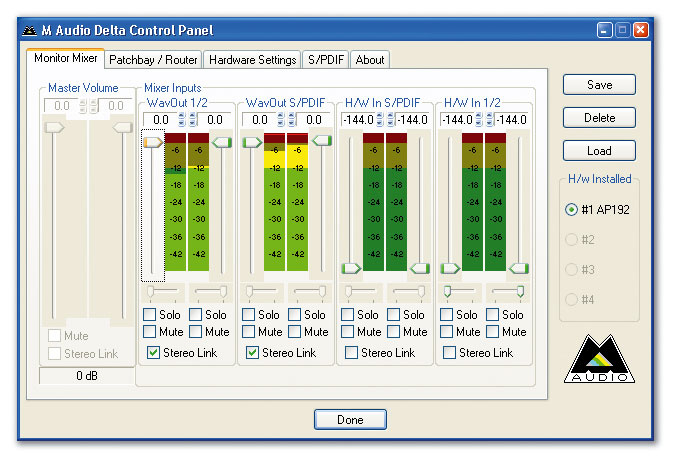Uncheck Stereo Link for WavOut S/PDIF
The height and width of the screenshot is (463, 674).
(x=252, y=353)
